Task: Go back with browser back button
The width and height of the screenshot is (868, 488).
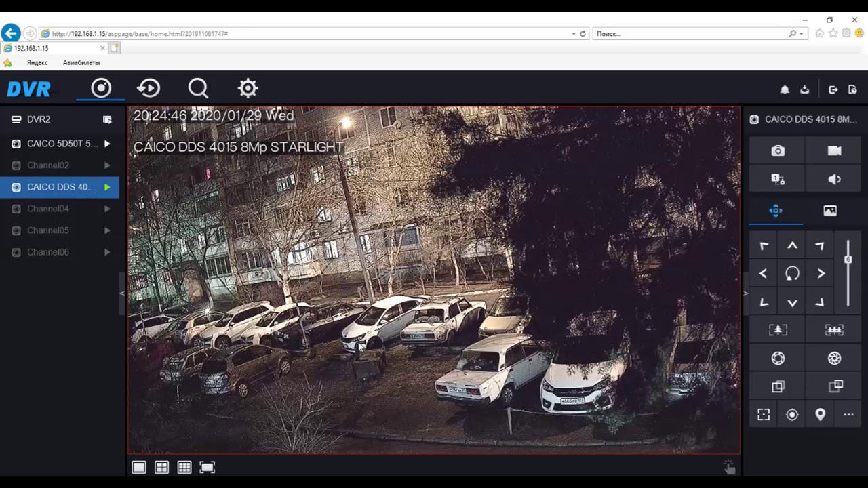Action: point(10,33)
